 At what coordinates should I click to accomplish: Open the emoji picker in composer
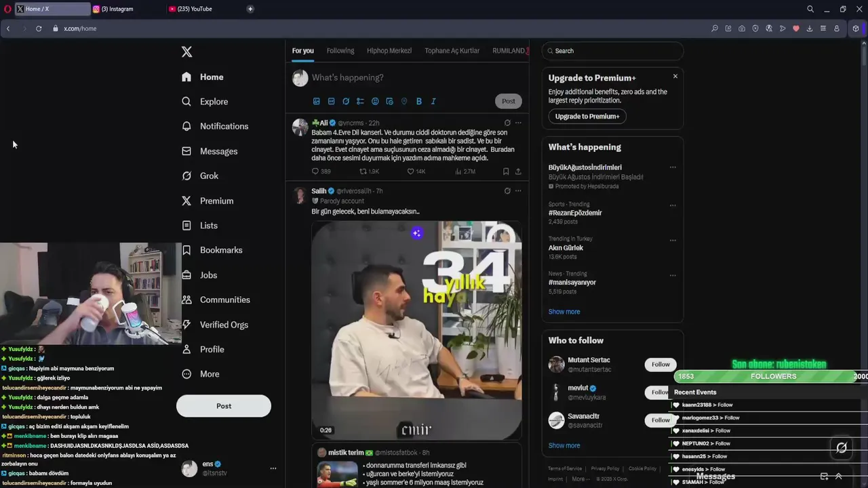(375, 101)
